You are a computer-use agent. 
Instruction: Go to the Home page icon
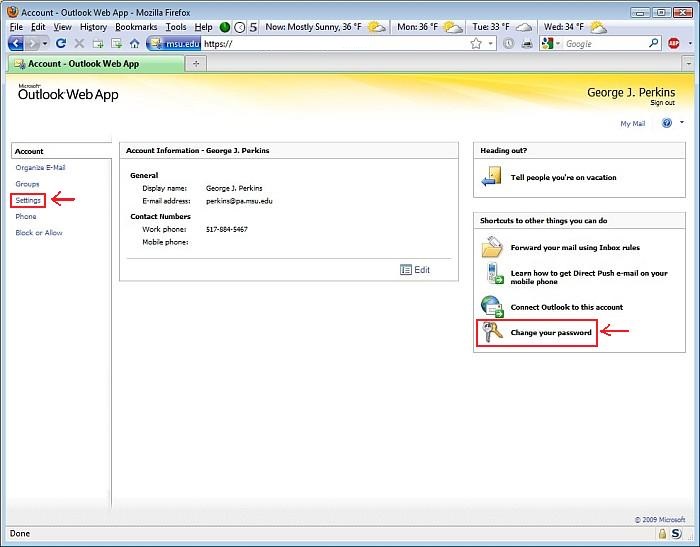pos(134,43)
